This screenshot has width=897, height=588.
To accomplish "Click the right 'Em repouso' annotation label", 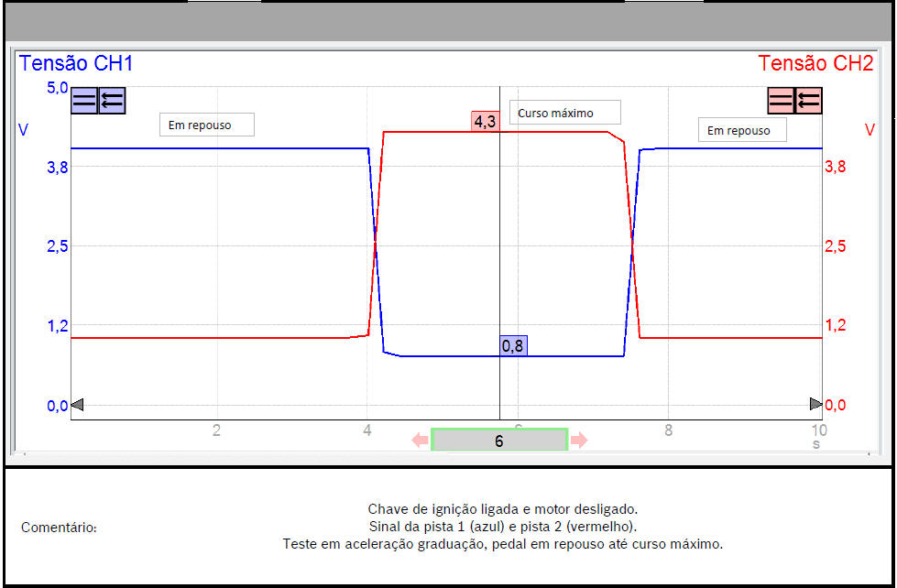I will point(742,130).
